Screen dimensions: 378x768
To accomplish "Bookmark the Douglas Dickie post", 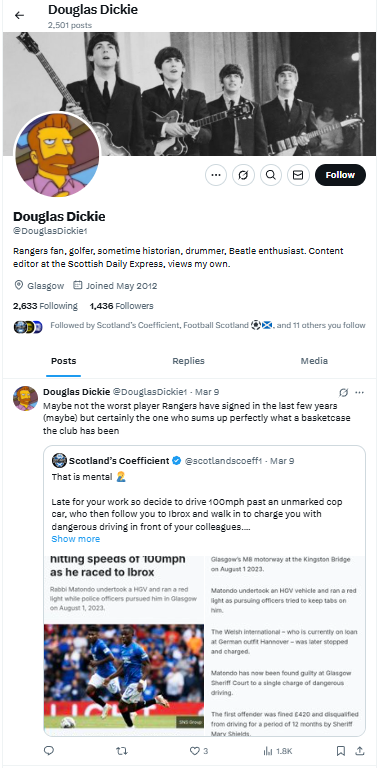I will tap(341, 750).
